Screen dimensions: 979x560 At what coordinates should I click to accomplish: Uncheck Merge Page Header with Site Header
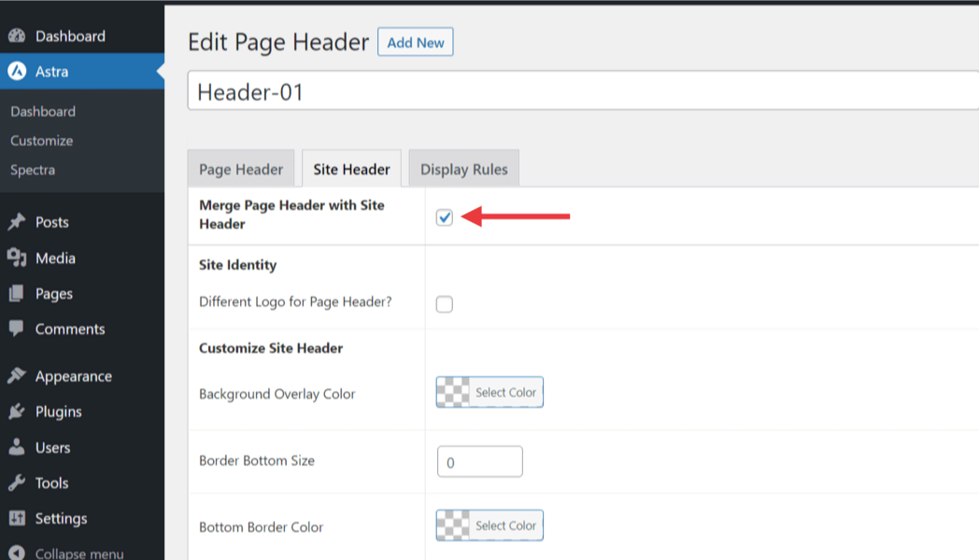point(444,217)
